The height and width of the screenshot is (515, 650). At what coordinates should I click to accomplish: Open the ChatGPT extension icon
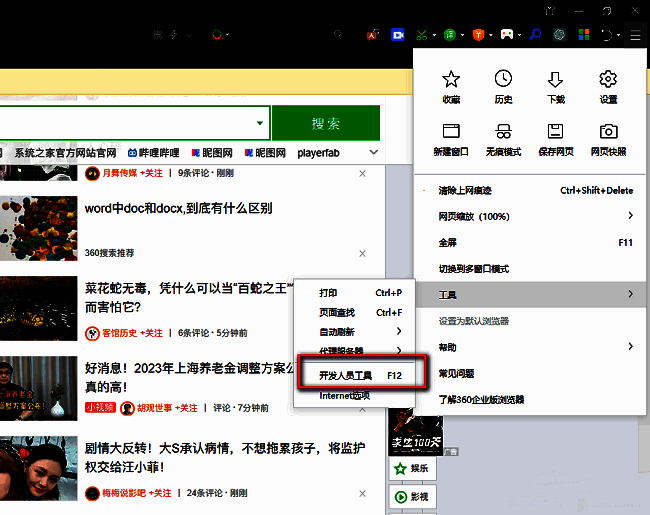coord(559,35)
